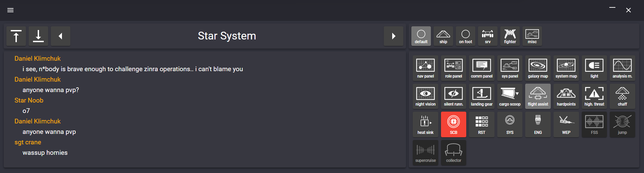Toggle flight assist
The image size is (644, 173).
(x=538, y=96)
